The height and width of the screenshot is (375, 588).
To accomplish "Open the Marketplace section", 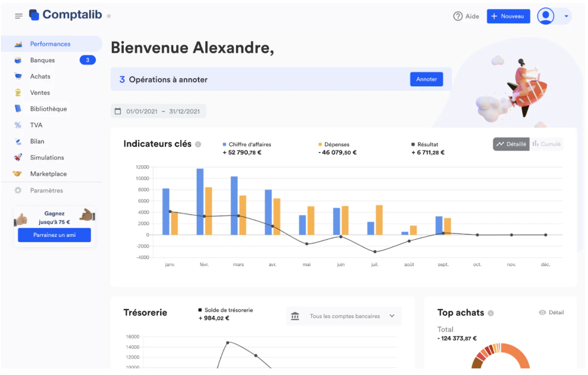I will [x=51, y=173].
